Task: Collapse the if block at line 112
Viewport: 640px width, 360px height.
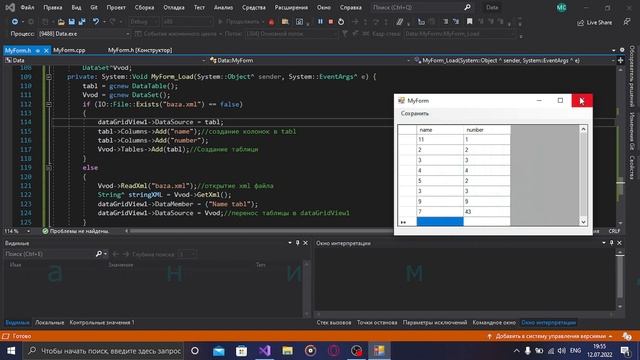Action: pyautogui.click(x=49, y=104)
